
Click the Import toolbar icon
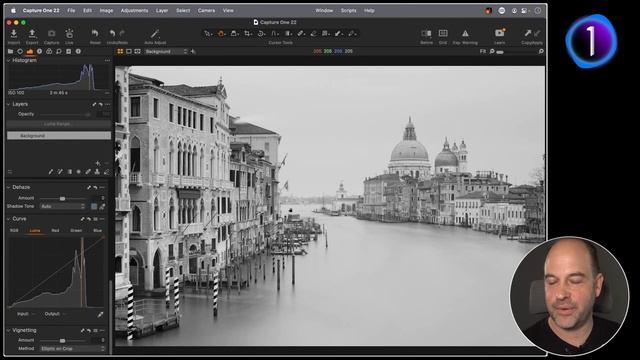[x=13, y=33]
